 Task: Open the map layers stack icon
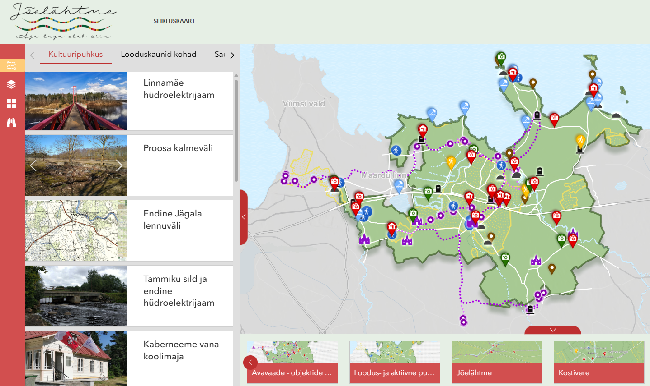(12, 84)
